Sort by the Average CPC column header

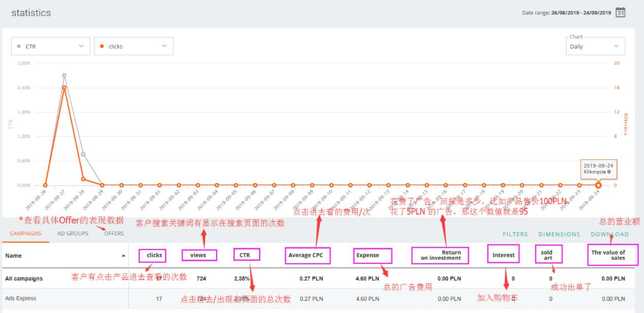305,255
